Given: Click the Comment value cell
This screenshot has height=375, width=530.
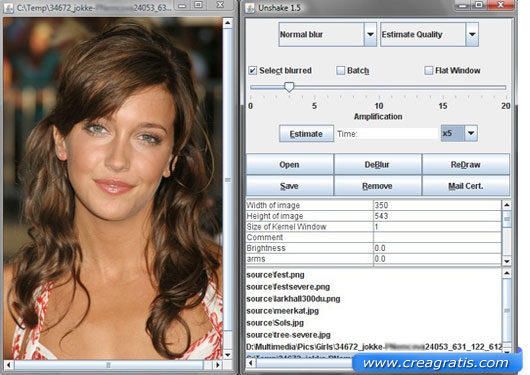Looking at the screenshot, I should click(x=437, y=237).
